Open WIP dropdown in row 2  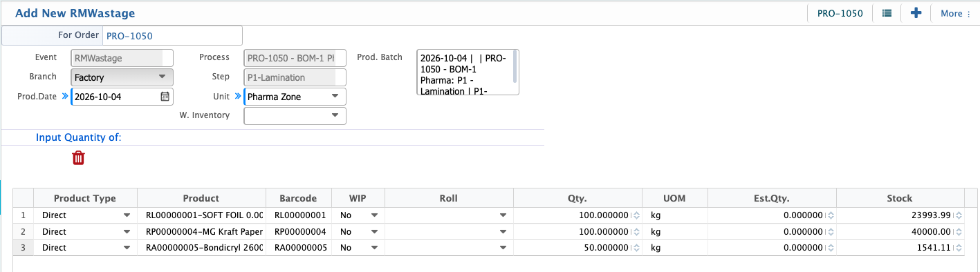(374, 231)
